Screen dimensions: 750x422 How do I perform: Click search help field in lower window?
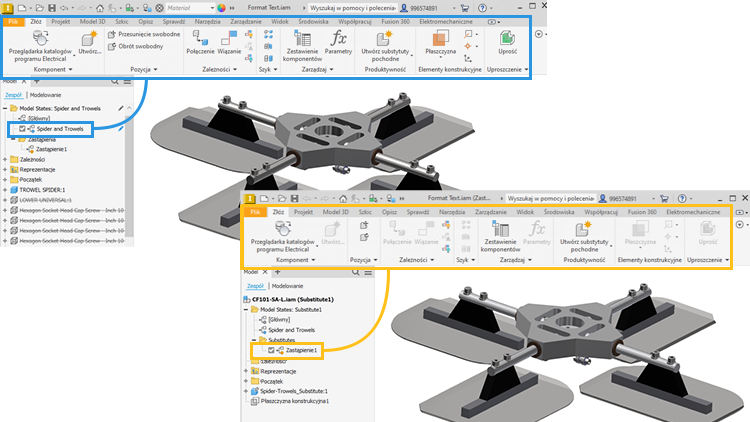point(551,198)
